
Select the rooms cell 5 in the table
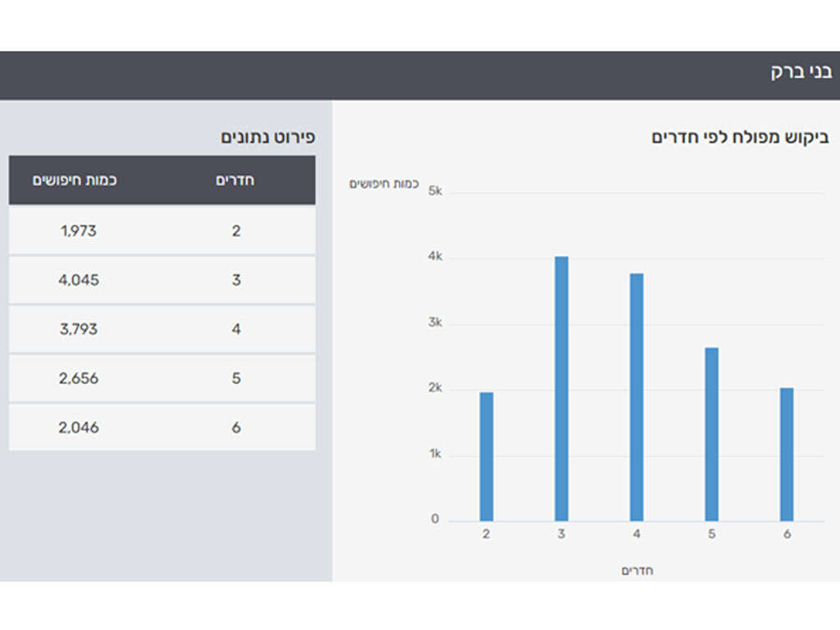click(236, 379)
